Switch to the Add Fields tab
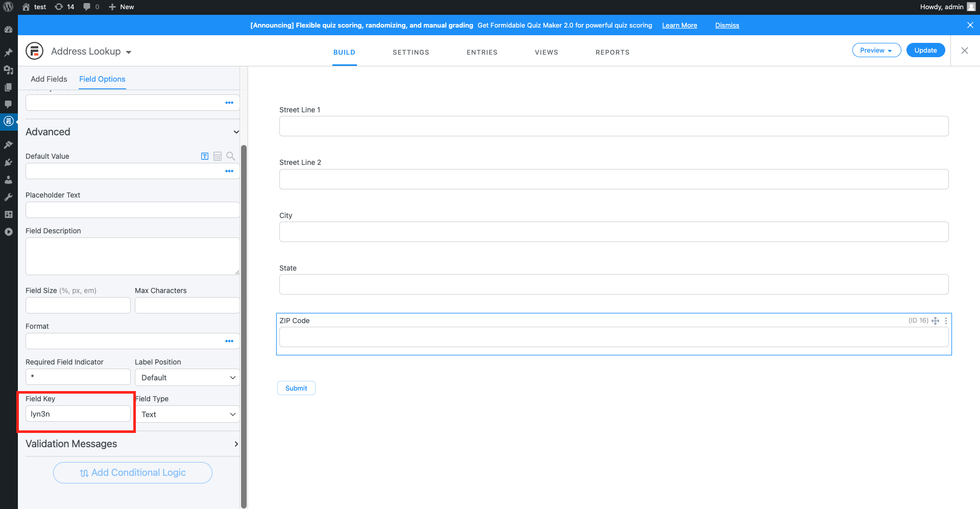Image resolution: width=980 pixels, height=509 pixels. (49, 79)
